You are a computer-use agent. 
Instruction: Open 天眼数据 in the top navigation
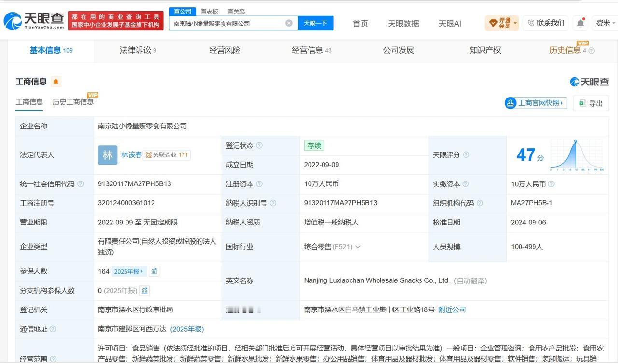pos(403,23)
